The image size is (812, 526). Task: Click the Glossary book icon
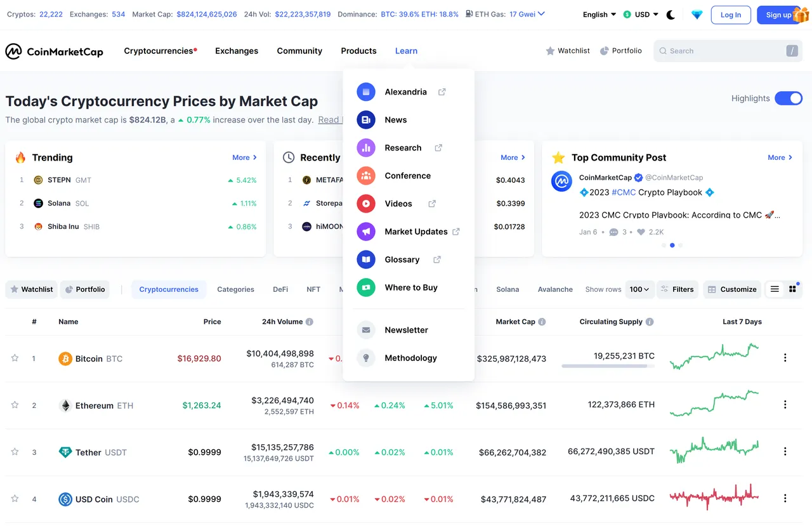(x=366, y=260)
